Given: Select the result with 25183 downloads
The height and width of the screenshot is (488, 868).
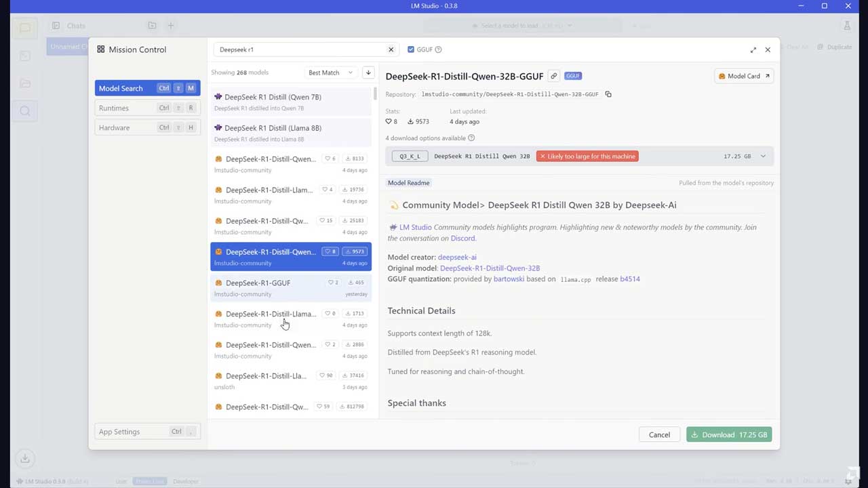Looking at the screenshot, I should point(291,226).
